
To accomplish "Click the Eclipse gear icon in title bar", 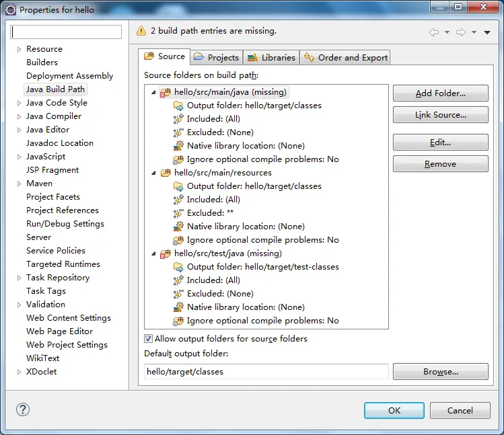I will (11, 10).
